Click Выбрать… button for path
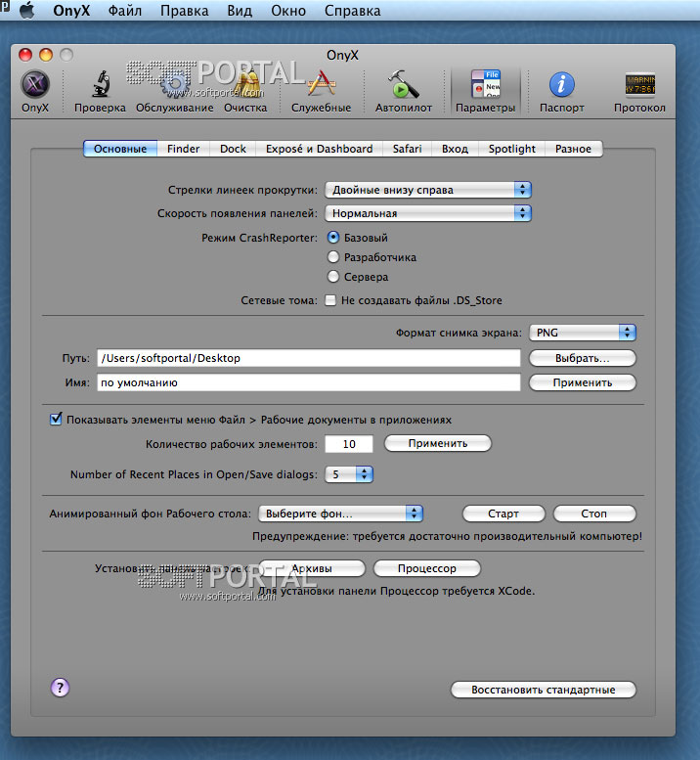 pyautogui.click(x=583, y=358)
